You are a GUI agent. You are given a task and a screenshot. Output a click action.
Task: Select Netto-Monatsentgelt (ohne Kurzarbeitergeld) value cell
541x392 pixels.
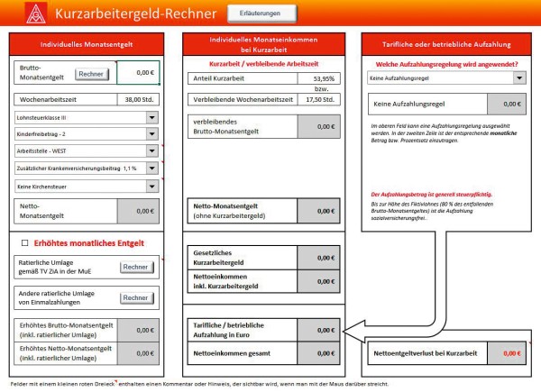(318, 211)
